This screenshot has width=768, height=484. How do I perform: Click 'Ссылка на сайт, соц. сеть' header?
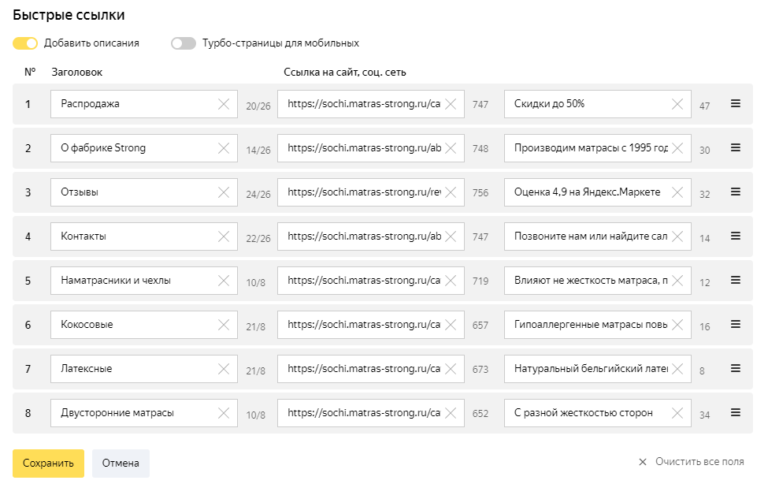pos(345,73)
